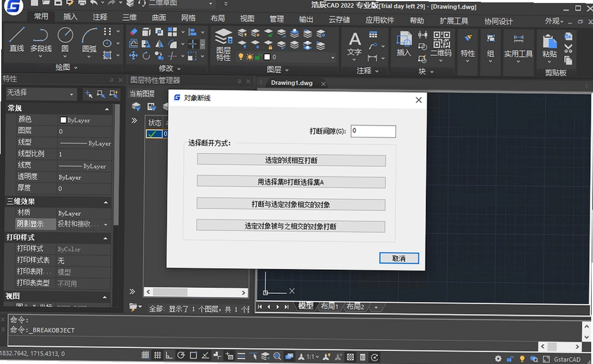
Task: Click the hatch icon in 绘图 panel
Action: click(x=108, y=55)
